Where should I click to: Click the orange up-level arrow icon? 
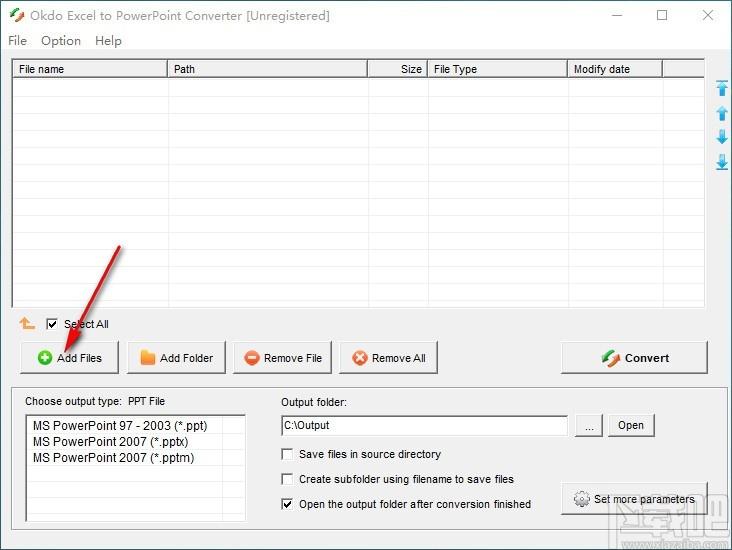point(27,323)
